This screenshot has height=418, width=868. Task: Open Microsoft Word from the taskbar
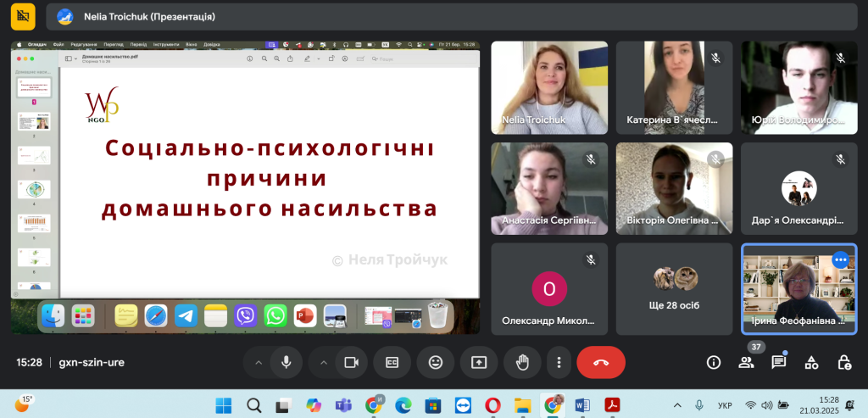tap(581, 404)
